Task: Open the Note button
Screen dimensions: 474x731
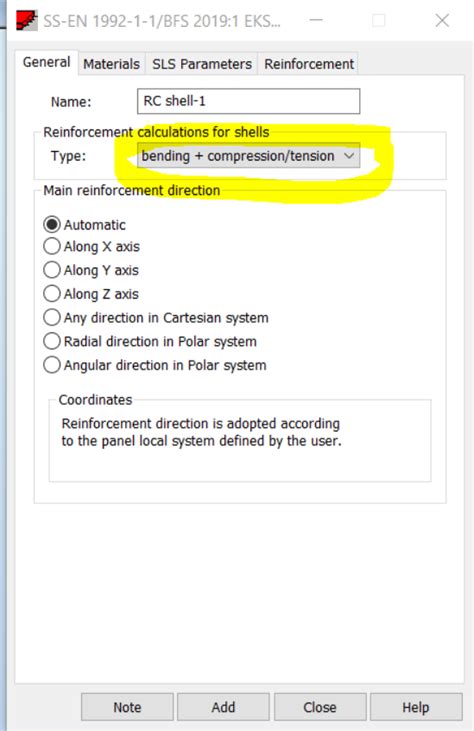Action: click(x=127, y=707)
